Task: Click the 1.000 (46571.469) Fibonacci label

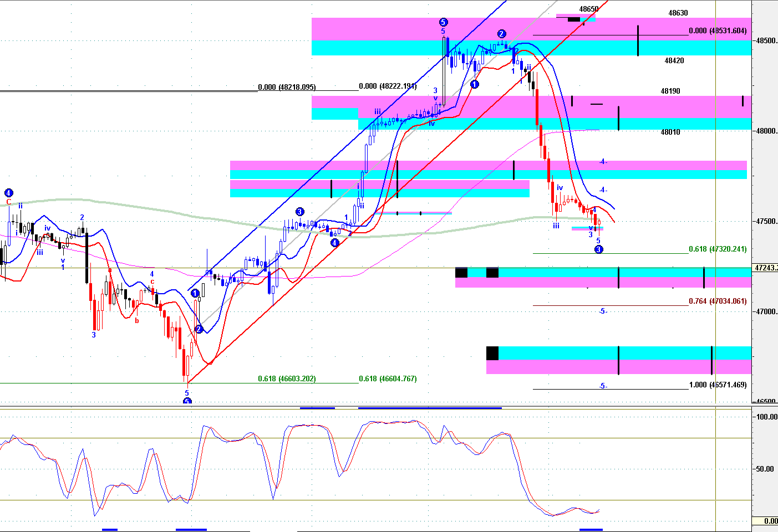Action: (x=718, y=385)
